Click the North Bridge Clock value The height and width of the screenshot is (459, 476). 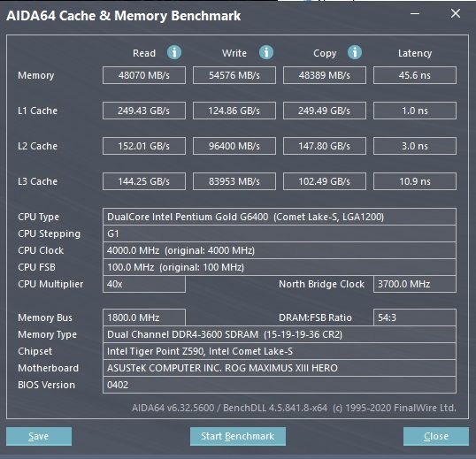415,284
